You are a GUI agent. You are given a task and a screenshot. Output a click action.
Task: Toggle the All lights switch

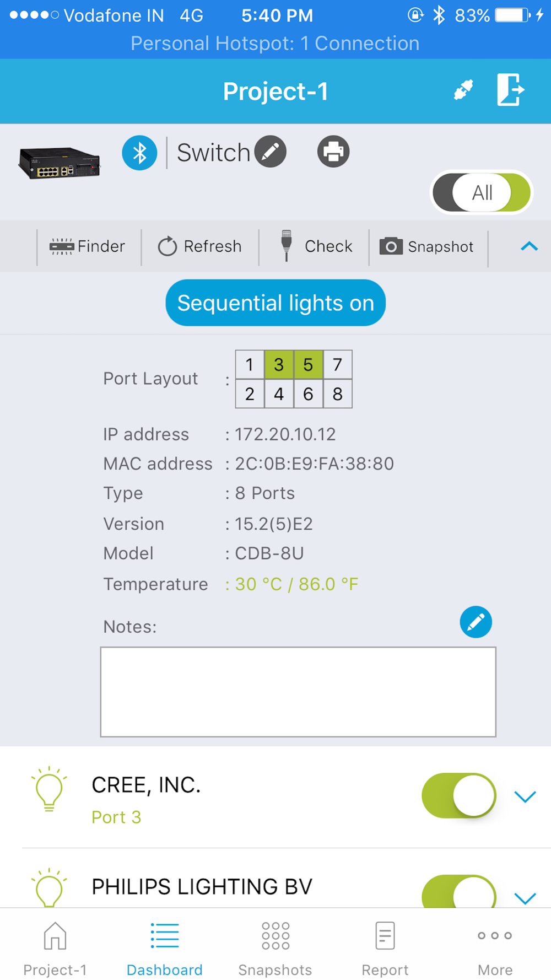coord(481,193)
